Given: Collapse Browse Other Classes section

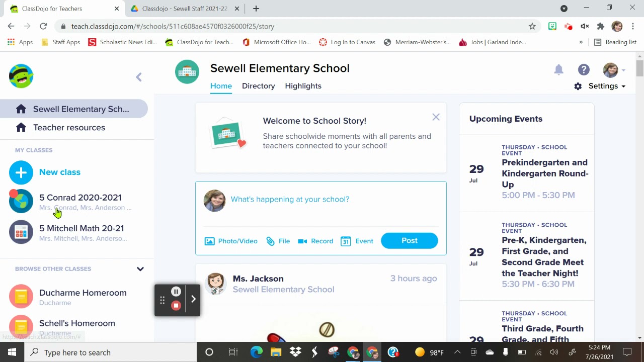Looking at the screenshot, I should click(x=140, y=269).
